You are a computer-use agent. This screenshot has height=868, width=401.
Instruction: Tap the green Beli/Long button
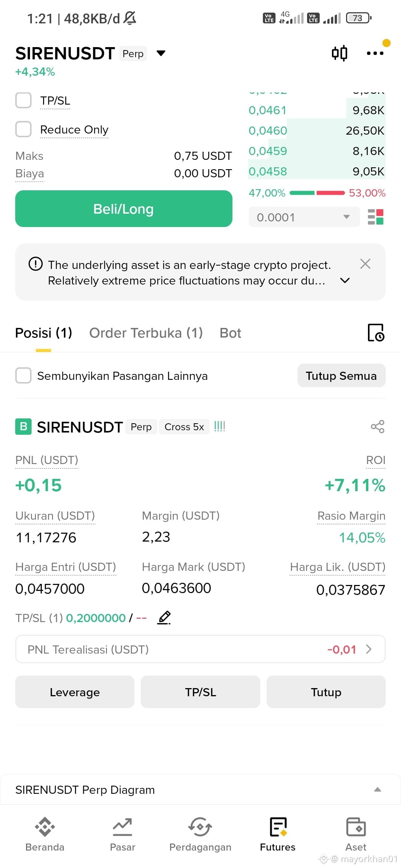124,209
